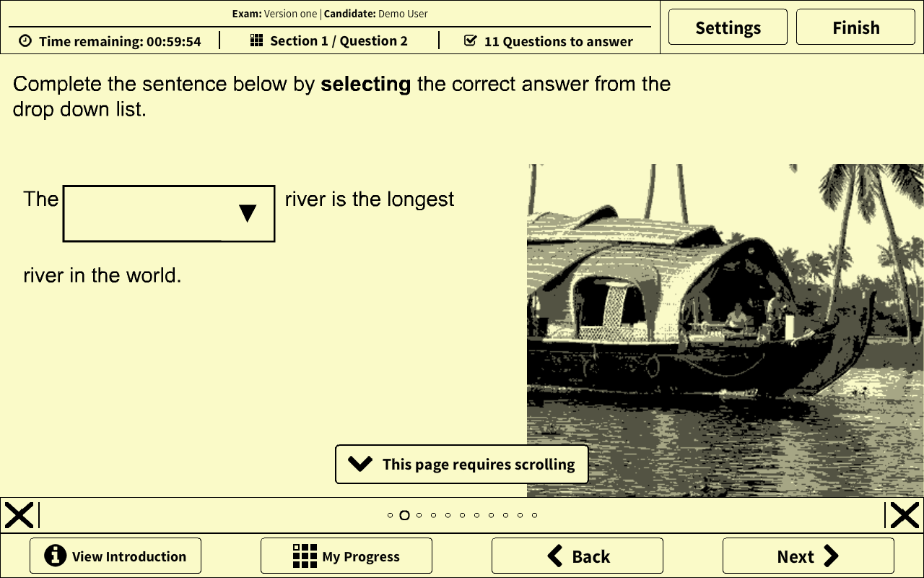Click the checkmark icon beside Questions to answer
924x578 pixels.
pyautogui.click(x=471, y=41)
